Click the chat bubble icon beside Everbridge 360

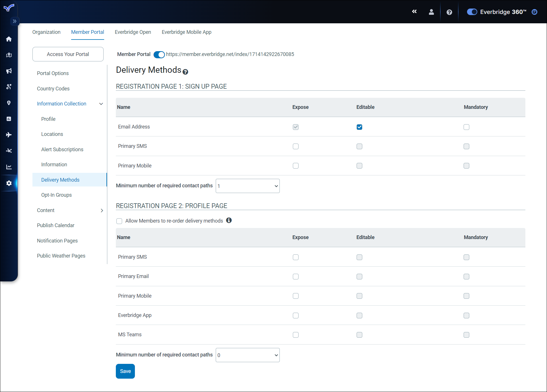(x=534, y=12)
